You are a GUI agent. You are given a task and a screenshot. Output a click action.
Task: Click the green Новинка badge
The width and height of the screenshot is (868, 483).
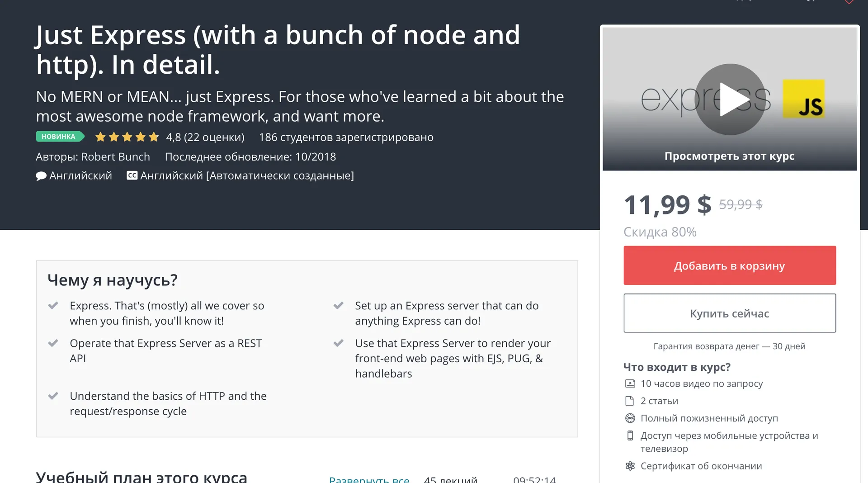pos(59,137)
